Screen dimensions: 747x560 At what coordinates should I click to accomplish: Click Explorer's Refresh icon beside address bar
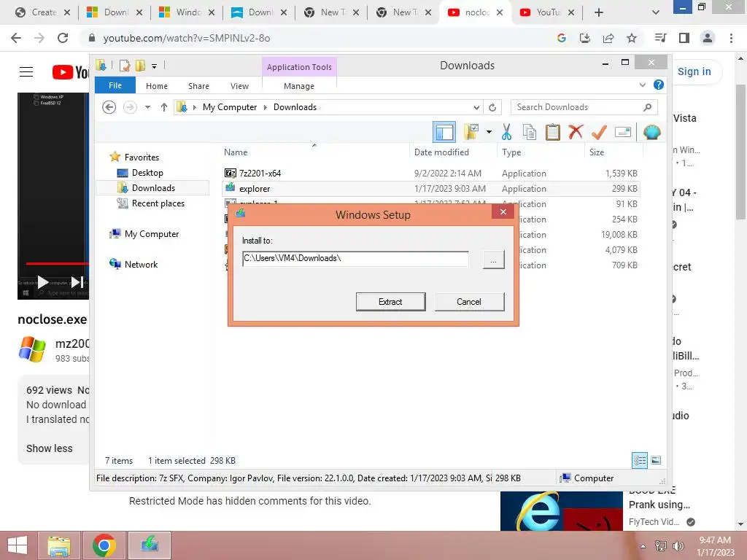pyautogui.click(x=492, y=108)
